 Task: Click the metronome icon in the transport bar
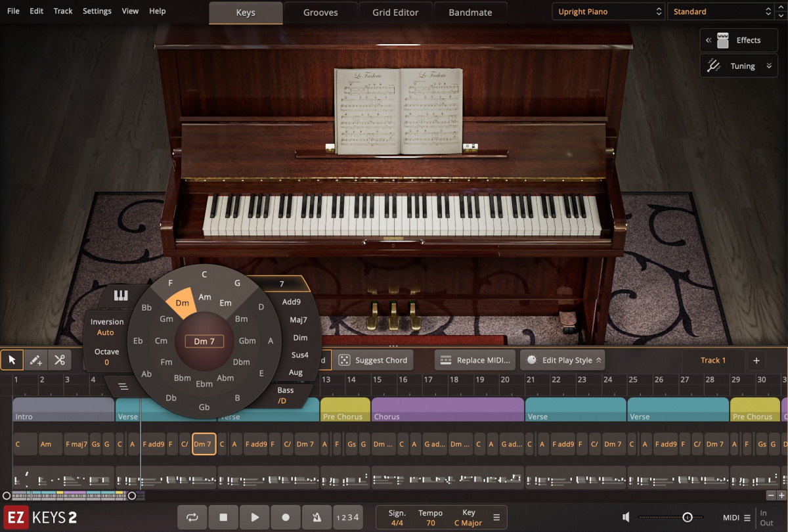pos(317,517)
